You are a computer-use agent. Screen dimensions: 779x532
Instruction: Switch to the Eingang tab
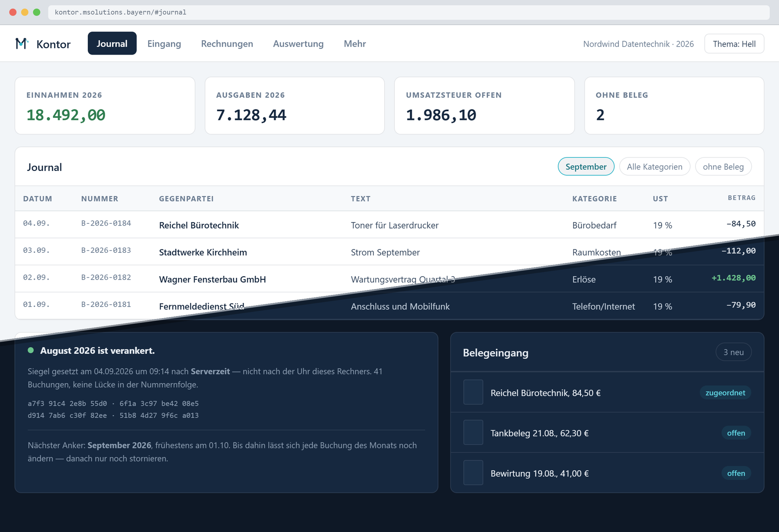(164, 44)
